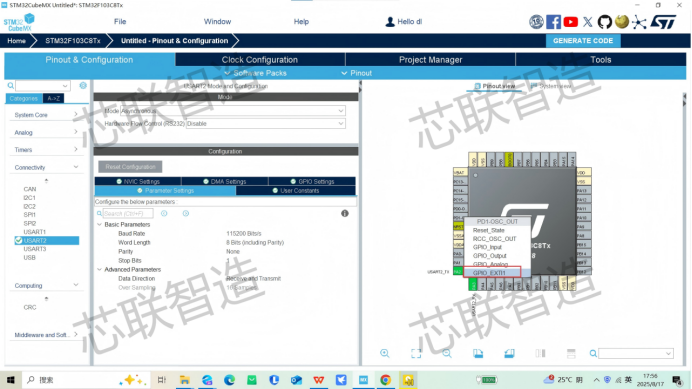Click the parameter info icon
Viewport: 692px width, 389px height.
coord(345,213)
